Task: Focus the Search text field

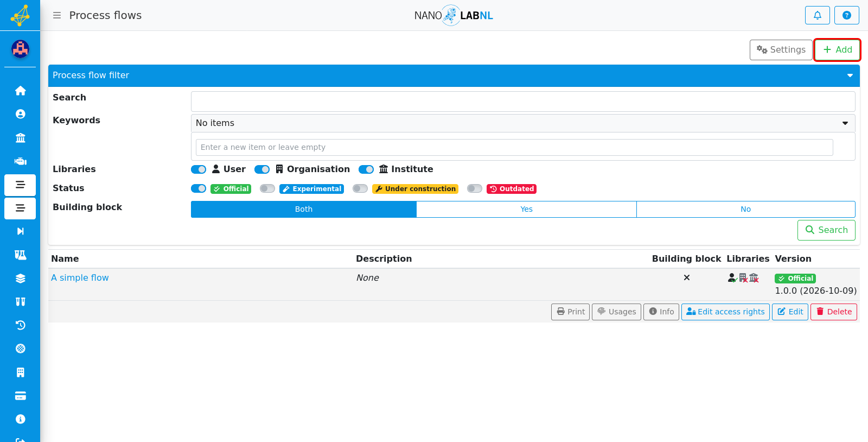Action: [x=523, y=102]
